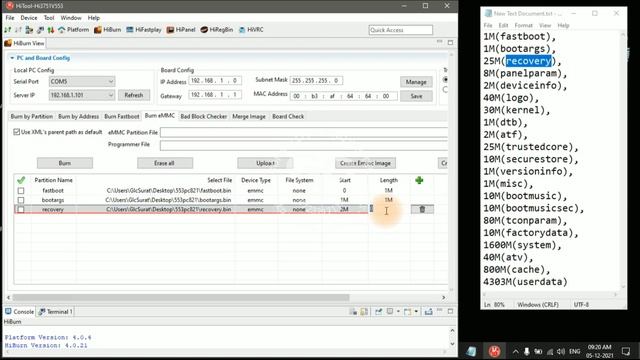
Task: Click the grayed disconnect icon in toolbar
Action: click(18, 30)
